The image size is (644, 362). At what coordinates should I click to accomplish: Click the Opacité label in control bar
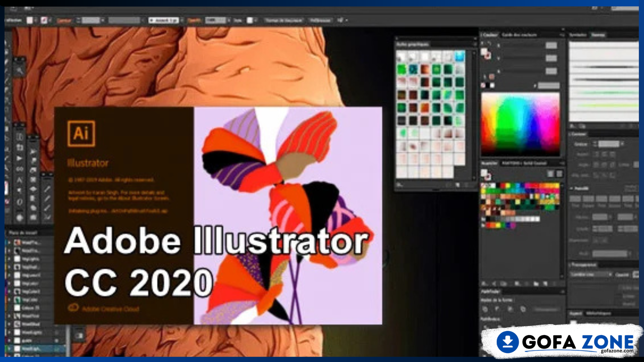point(194,20)
